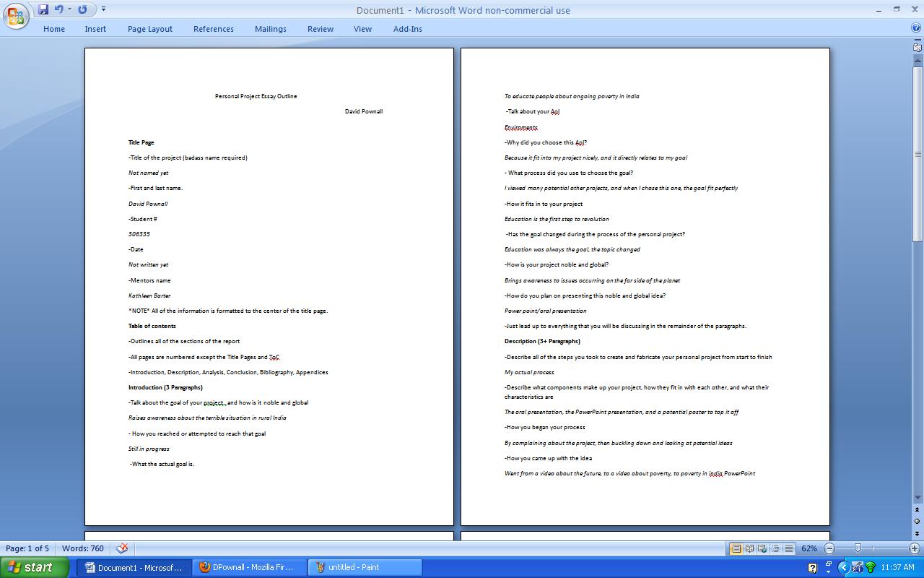
Task: Open the wireless network tray icon
Action: [x=871, y=569]
